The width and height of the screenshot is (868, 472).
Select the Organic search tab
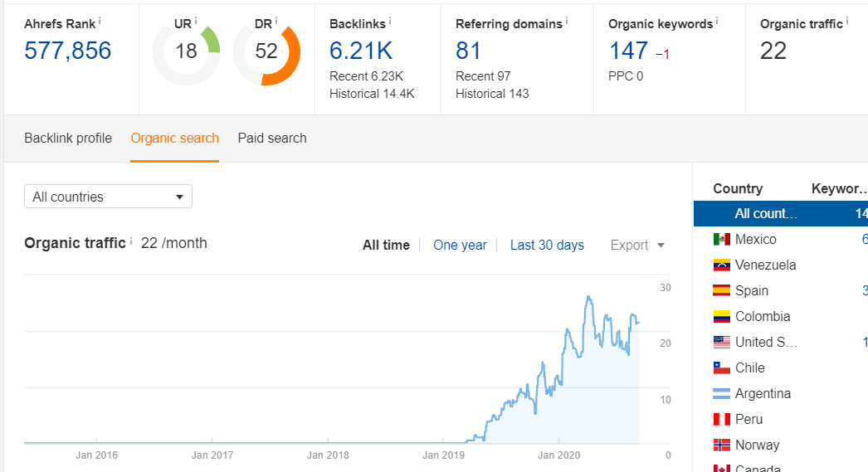coord(174,139)
